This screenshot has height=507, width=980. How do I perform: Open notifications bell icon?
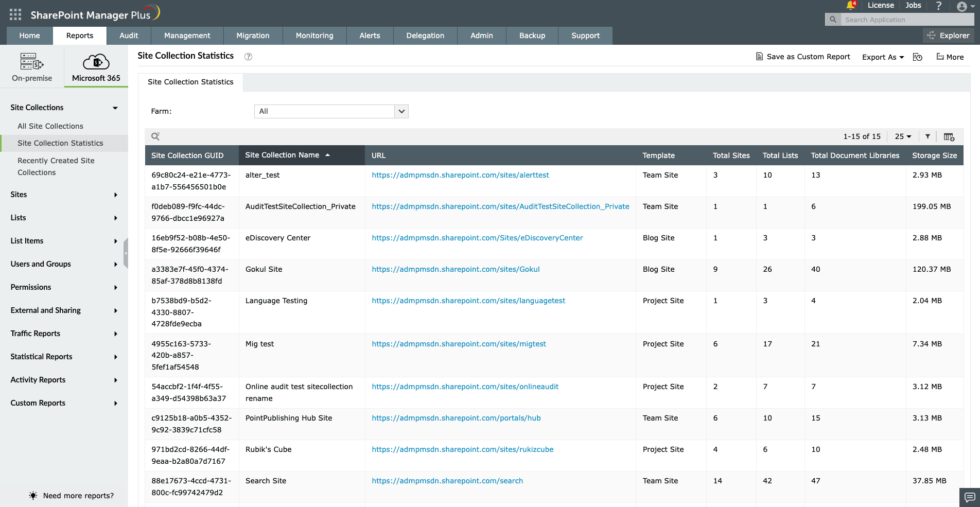(x=850, y=6)
